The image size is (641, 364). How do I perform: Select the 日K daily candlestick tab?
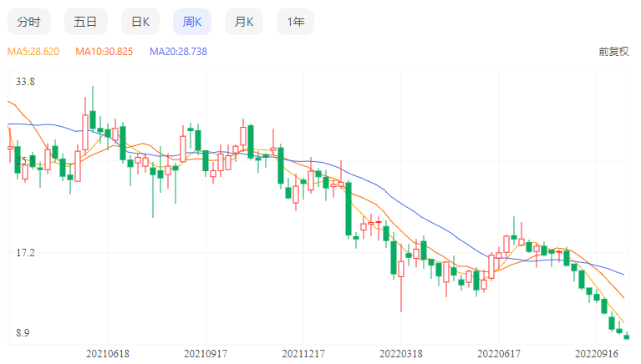click(x=140, y=22)
